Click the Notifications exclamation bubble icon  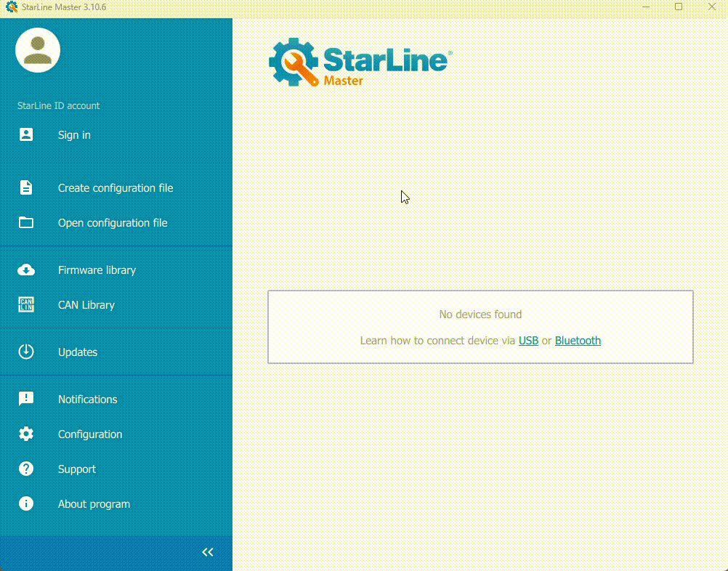[x=26, y=399]
